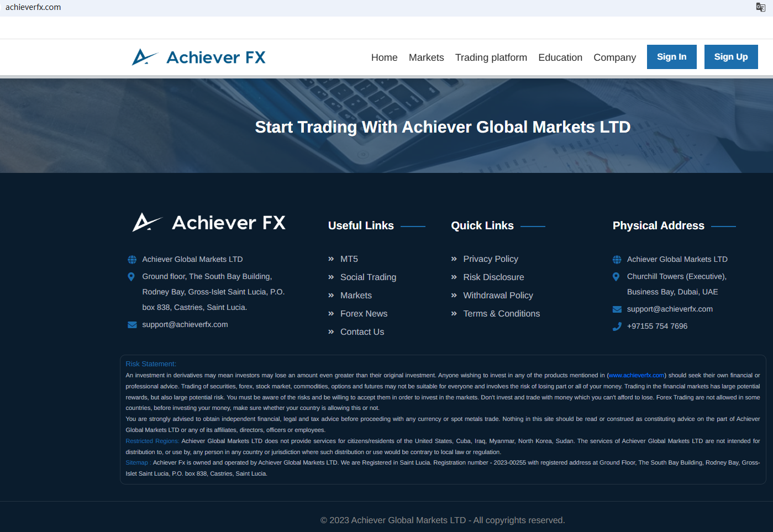This screenshot has height=532, width=773.
Task: Click the Restricted Regions label
Action: coord(153,441)
